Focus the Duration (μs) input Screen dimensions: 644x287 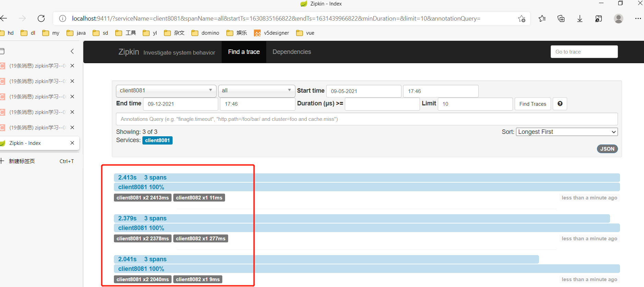coord(382,104)
